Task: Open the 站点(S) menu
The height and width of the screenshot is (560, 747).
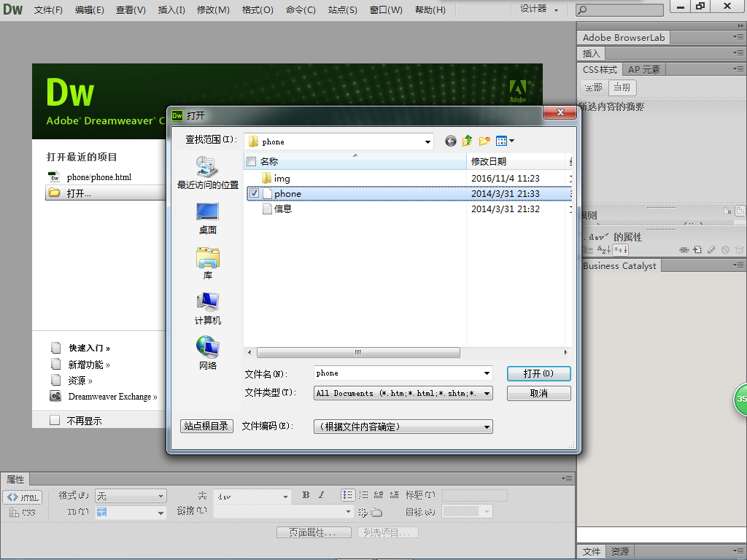Action: tap(343, 10)
